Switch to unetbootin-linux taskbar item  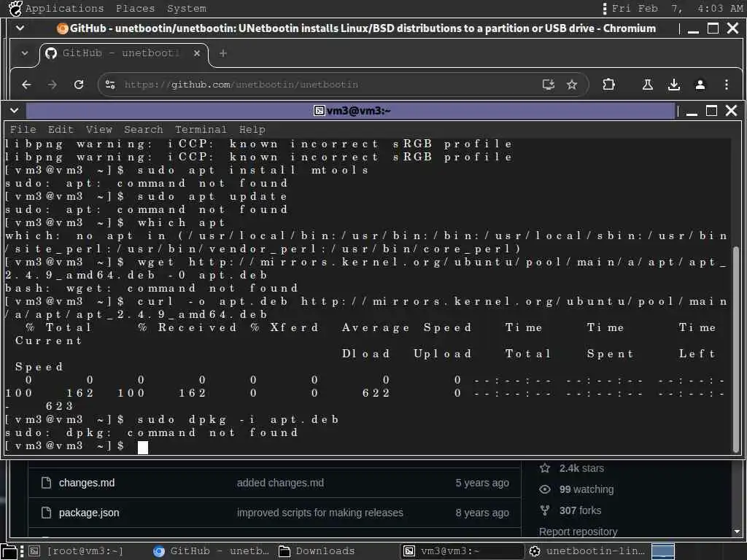(587, 551)
